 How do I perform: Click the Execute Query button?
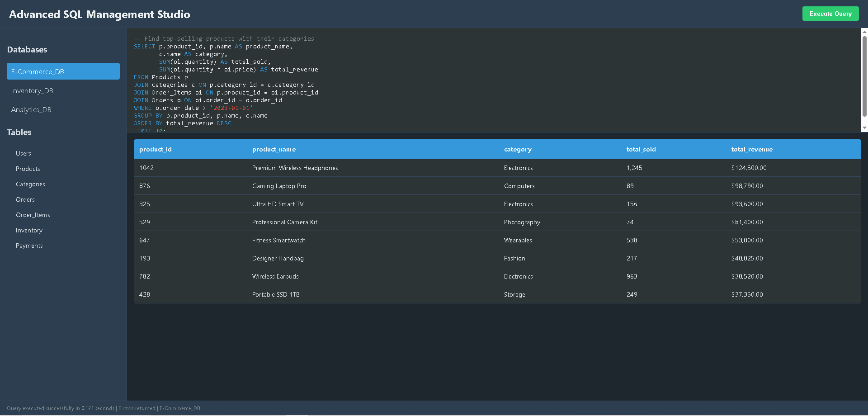(830, 14)
